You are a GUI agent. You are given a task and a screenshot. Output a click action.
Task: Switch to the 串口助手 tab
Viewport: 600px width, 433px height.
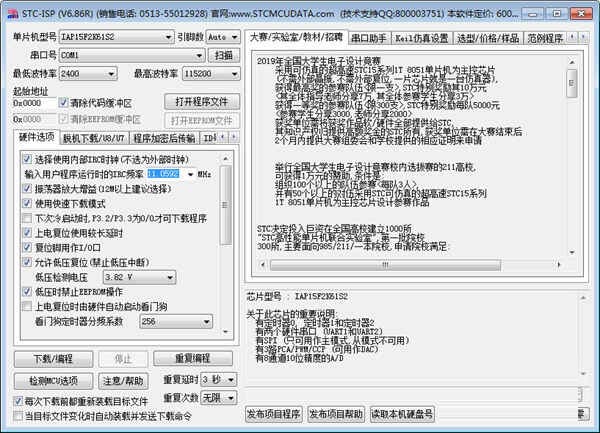(x=370, y=37)
